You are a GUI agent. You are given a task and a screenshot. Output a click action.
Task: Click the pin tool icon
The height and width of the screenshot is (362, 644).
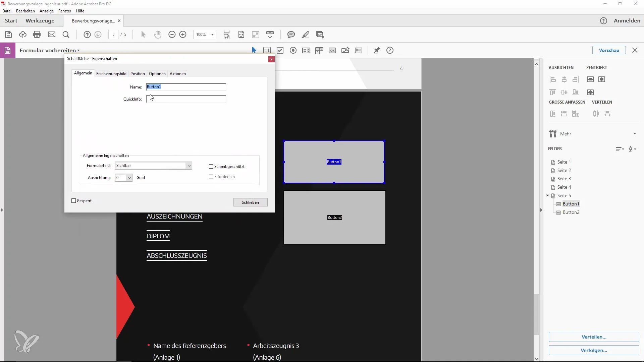pos(377,50)
